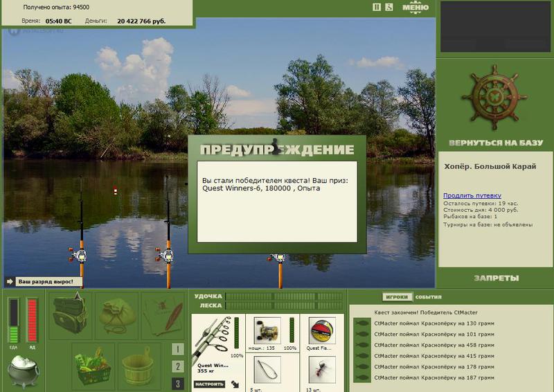Open the drawstring bait bag icon
The image size is (554, 392).
pyautogui.click(x=116, y=315)
